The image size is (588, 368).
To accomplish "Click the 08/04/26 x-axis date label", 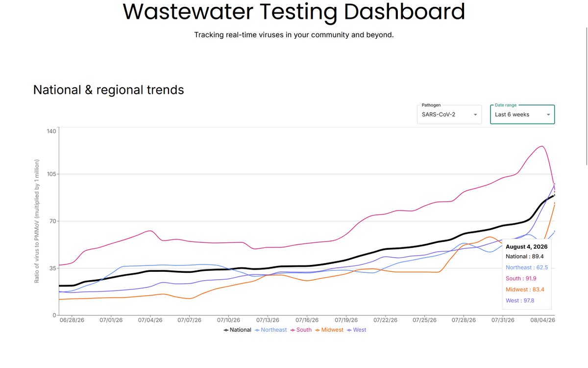I will point(543,320).
